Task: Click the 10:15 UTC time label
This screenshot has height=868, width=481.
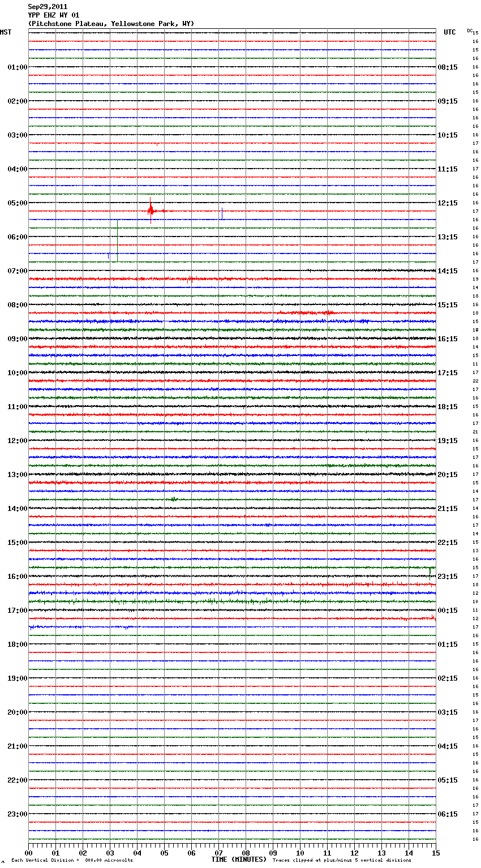Action: pyautogui.click(x=448, y=135)
